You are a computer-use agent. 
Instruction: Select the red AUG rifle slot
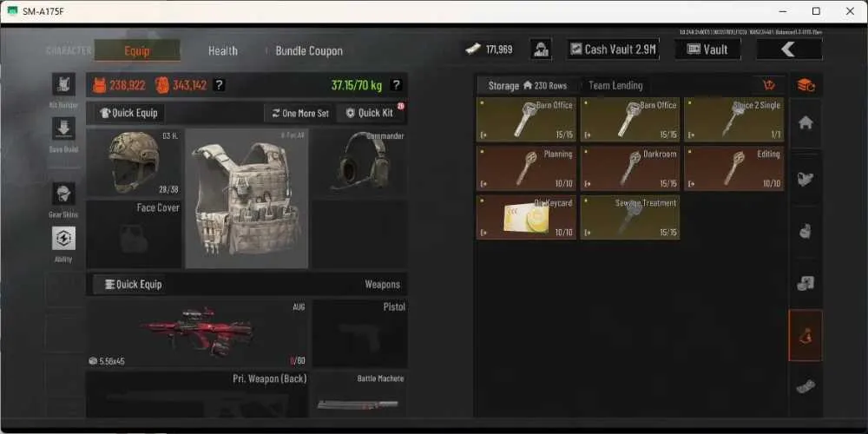pyautogui.click(x=197, y=334)
